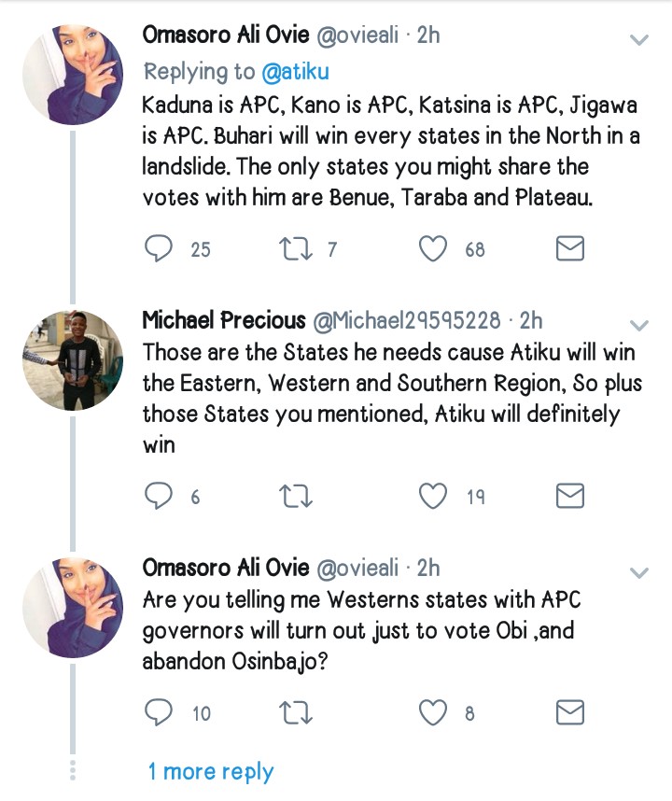Share first tweet via direct message
This screenshot has height=801, width=672.
pyautogui.click(x=569, y=249)
